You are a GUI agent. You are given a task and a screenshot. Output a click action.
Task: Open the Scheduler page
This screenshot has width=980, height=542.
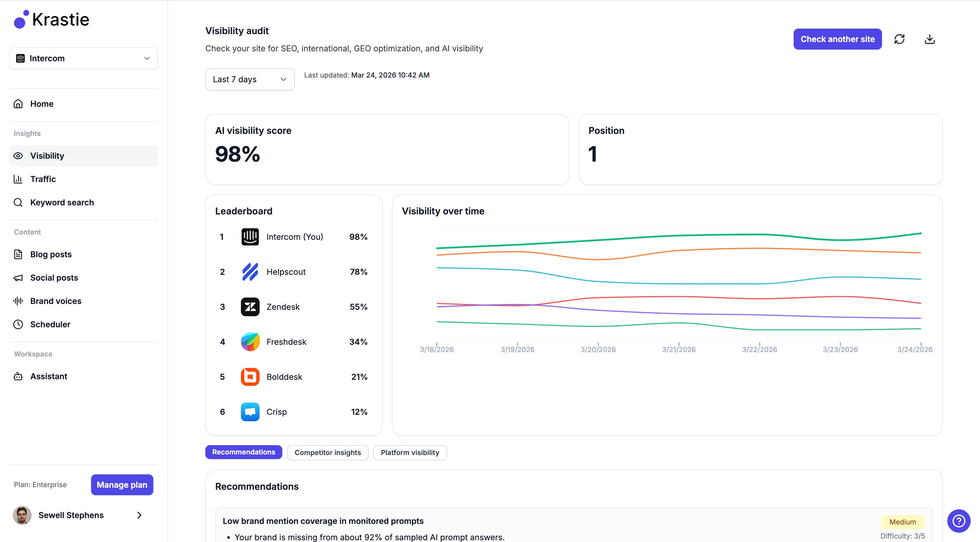(x=84, y=324)
